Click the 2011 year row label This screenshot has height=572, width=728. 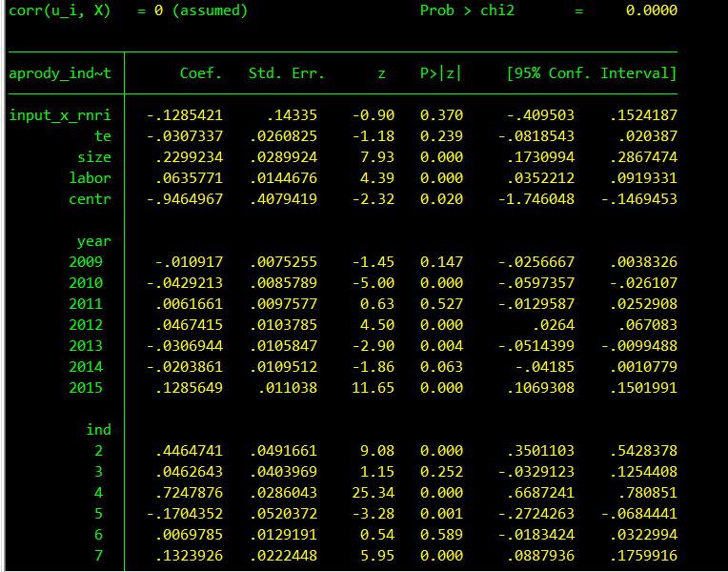[86, 304]
